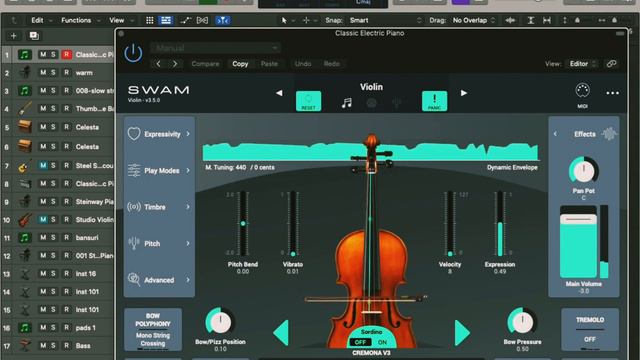Click the Advanced gears icon
Screen dimensions: 640x360
134,280
